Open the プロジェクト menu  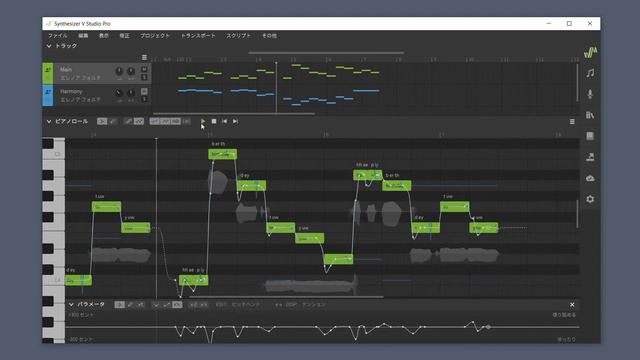click(155, 36)
